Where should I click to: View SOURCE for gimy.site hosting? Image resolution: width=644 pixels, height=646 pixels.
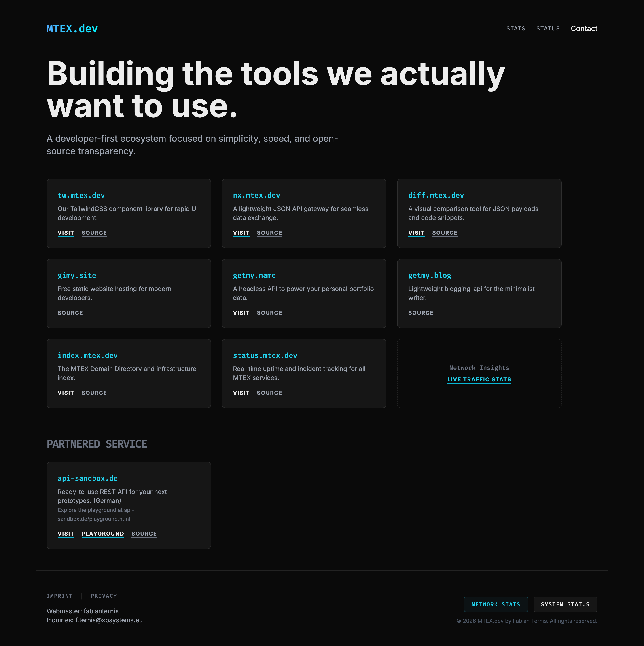point(70,313)
